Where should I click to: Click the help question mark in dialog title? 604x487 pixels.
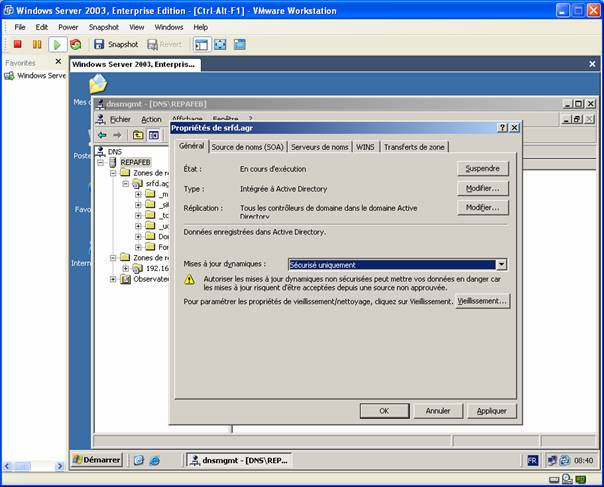pos(502,128)
